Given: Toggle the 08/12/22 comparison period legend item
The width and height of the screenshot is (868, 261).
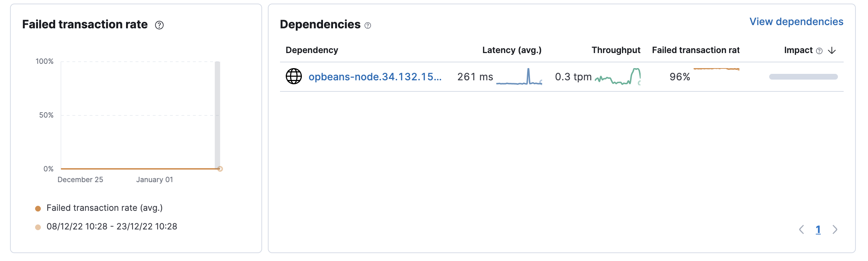Looking at the screenshot, I should [x=112, y=227].
